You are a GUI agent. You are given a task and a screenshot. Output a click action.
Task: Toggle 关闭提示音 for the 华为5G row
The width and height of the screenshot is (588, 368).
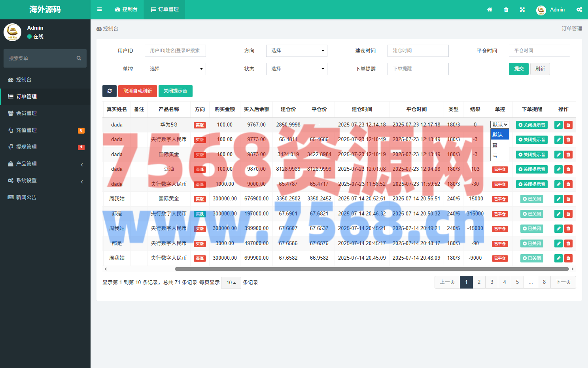(532, 125)
